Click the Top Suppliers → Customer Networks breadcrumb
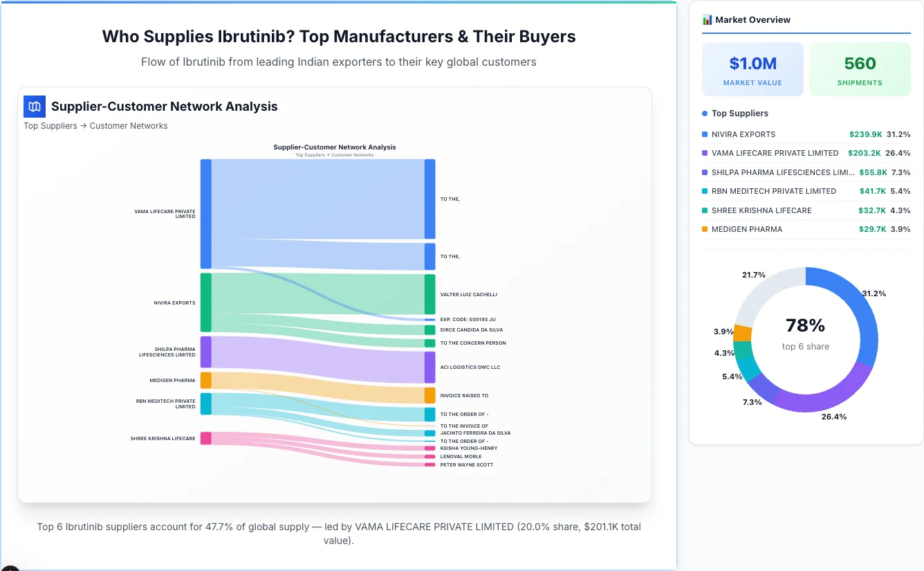This screenshot has width=924, height=571. tap(95, 125)
